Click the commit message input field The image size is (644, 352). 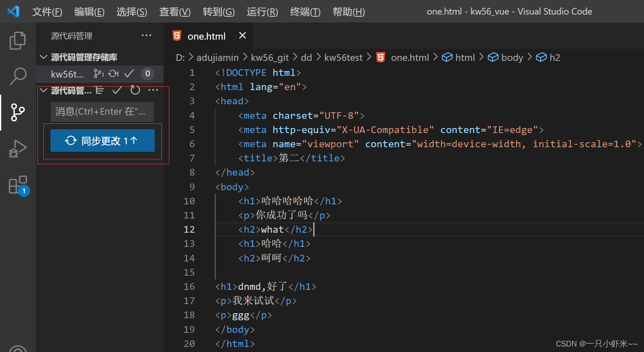[102, 112]
